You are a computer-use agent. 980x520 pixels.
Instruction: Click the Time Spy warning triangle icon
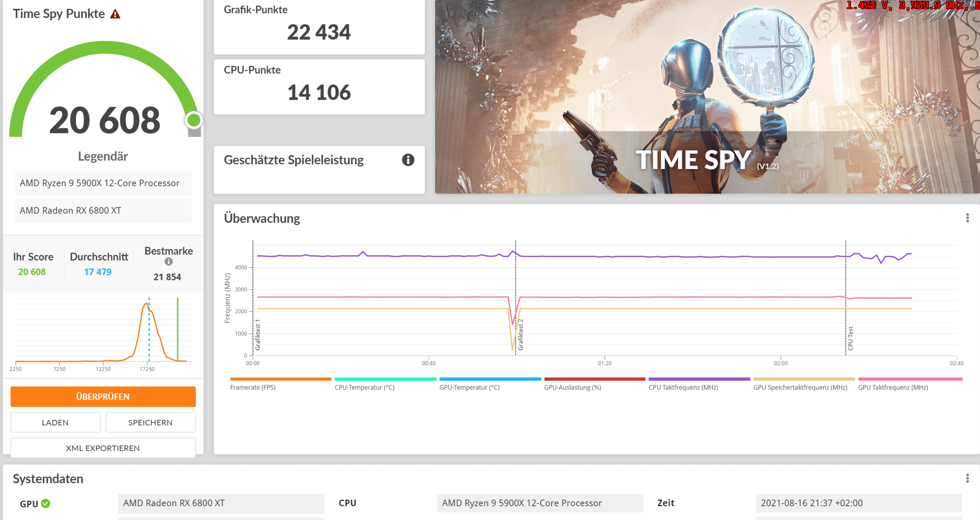115,14
